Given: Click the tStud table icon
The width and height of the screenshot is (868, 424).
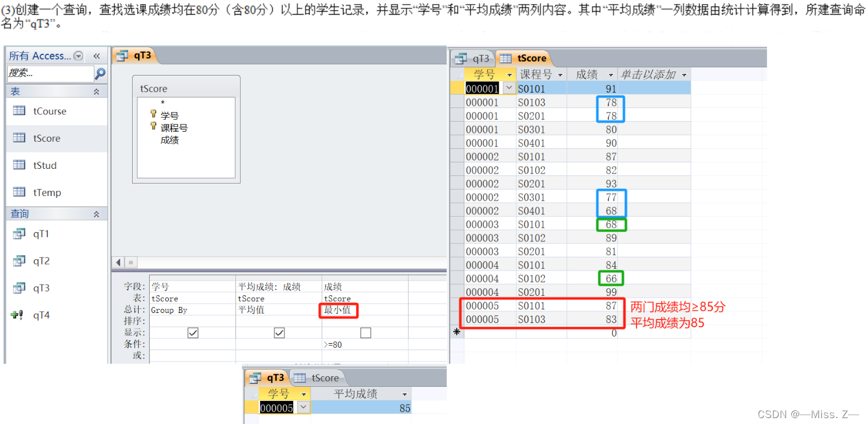Looking at the screenshot, I should [x=19, y=165].
